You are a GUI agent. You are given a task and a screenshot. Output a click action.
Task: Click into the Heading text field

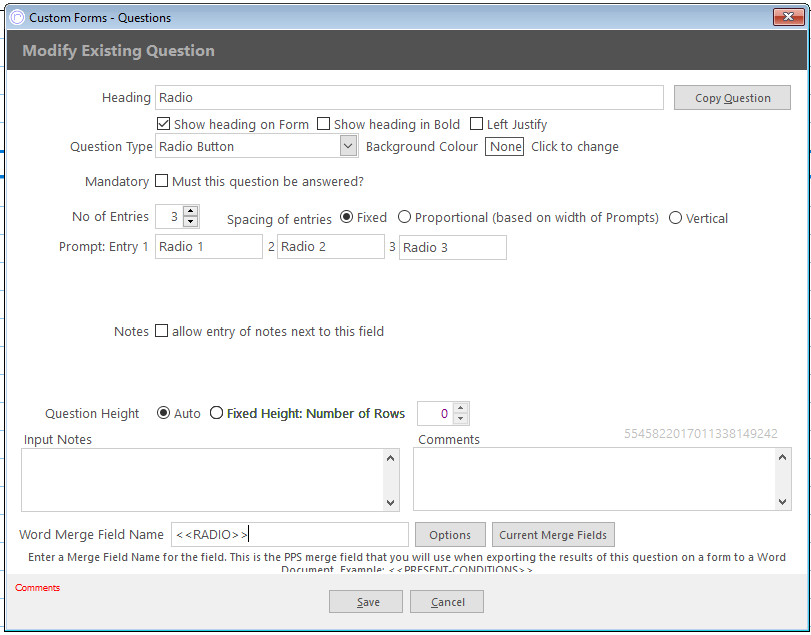[409, 98]
